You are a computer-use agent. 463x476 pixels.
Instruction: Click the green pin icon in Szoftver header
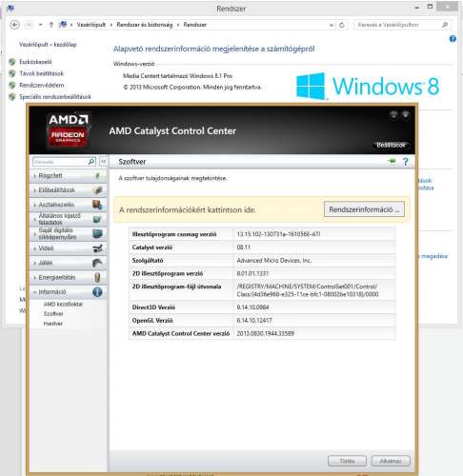tap(393, 162)
